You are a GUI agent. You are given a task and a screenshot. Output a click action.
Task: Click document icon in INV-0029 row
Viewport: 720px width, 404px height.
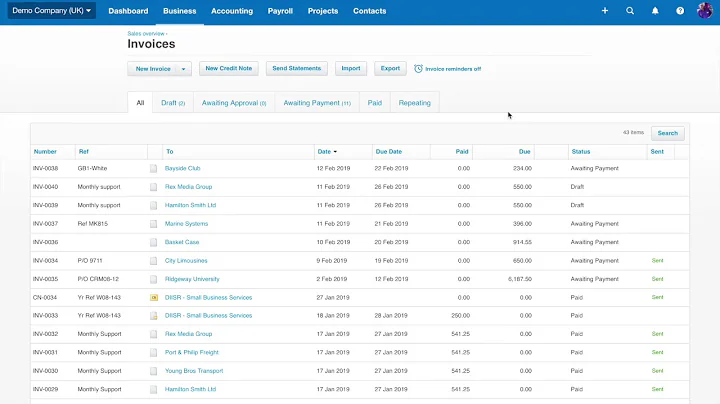point(153,389)
